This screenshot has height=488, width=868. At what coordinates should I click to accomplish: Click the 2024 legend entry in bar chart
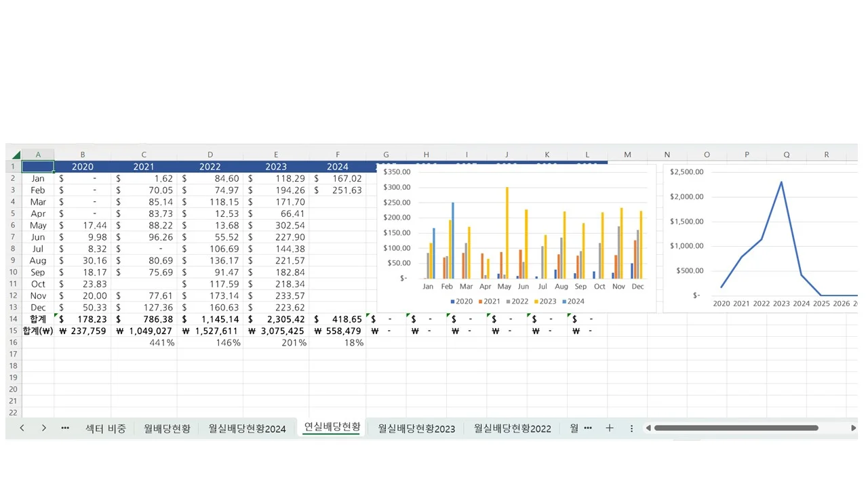click(573, 302)
